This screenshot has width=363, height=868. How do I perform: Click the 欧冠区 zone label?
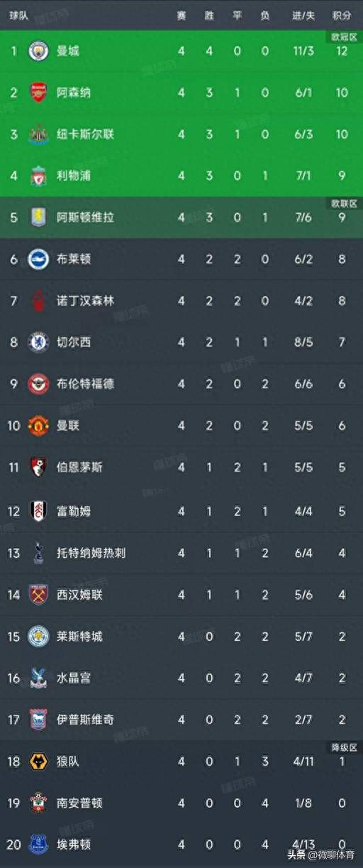point(344,37)
